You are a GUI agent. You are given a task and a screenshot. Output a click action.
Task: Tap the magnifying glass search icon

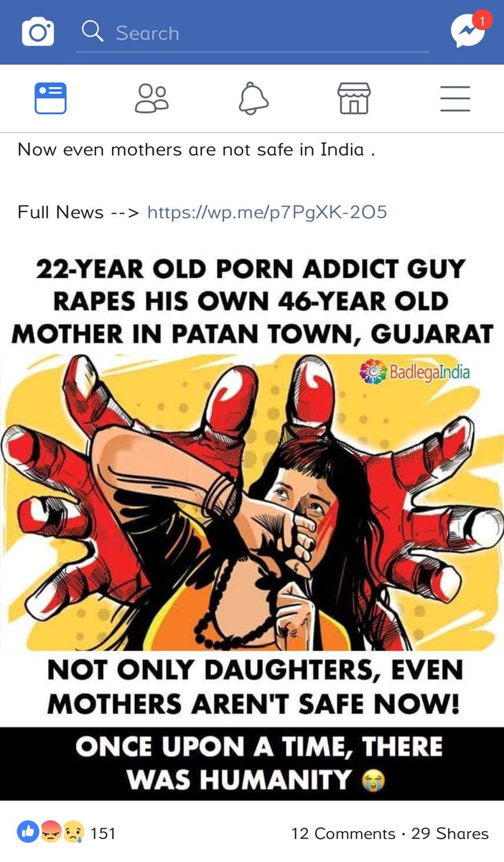coord(92,32)
